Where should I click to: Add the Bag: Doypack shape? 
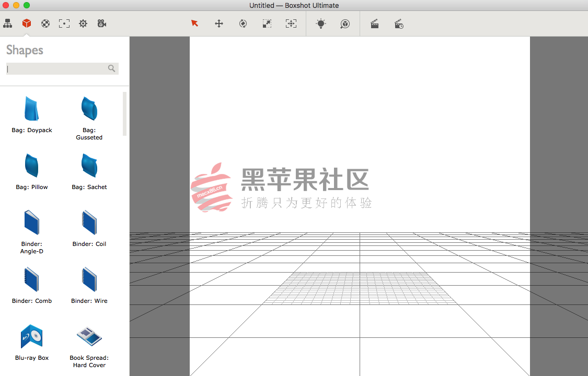pyautogui.click(x=32, y=114)
